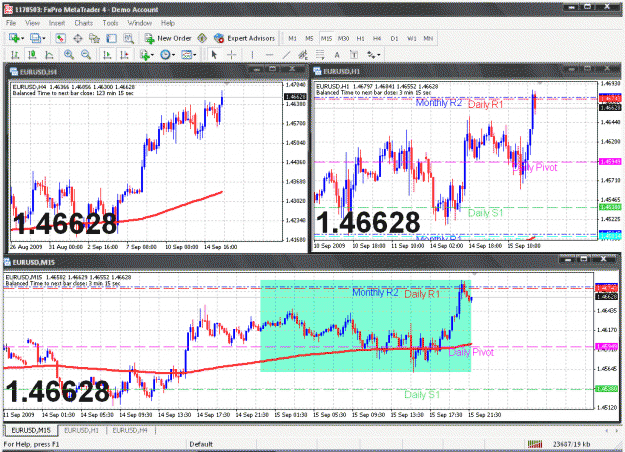Screen dimensions: 625x452
Task: Select the Text Label tool
Action: [354, 55]
